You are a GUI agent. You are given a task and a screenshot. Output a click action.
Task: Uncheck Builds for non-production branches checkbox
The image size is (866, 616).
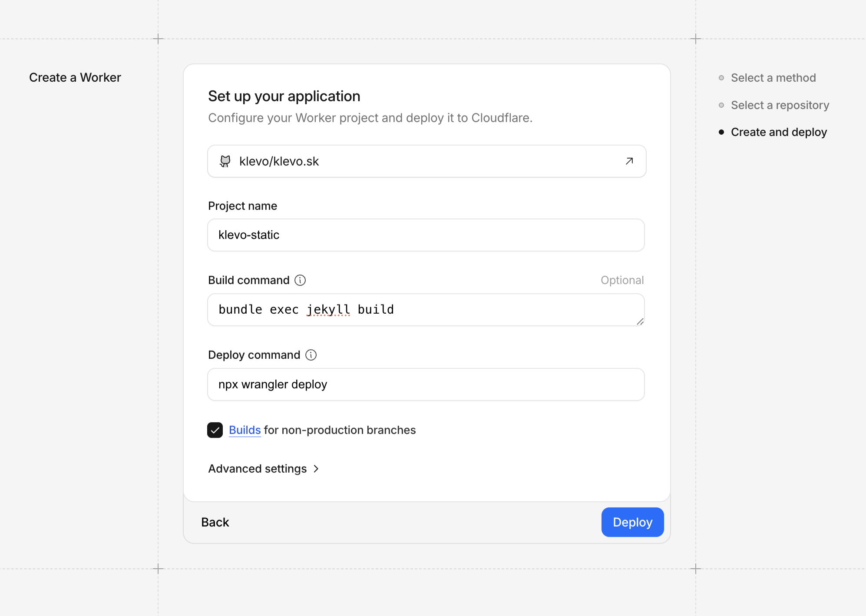(215, 430)
